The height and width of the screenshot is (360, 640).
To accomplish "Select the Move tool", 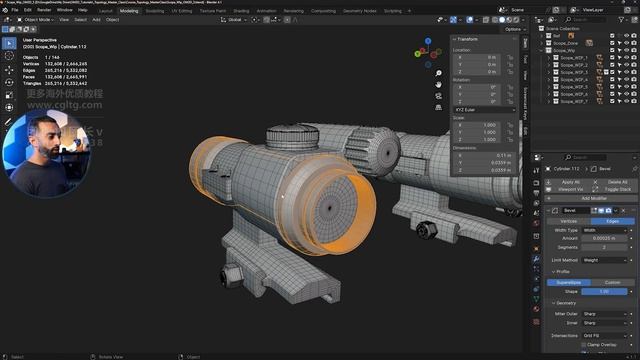I will (x=9, y=70).
